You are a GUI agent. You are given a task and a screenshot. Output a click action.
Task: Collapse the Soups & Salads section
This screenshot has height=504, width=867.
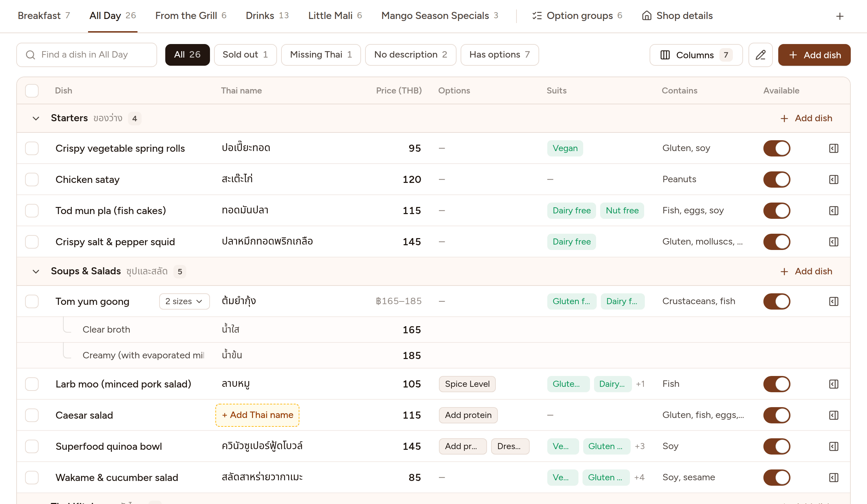[36, 271]
